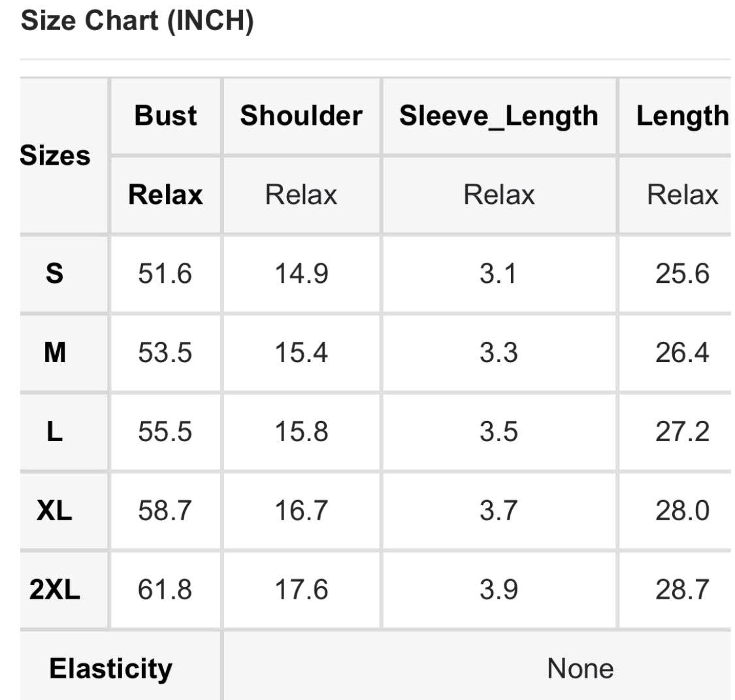This screenshot has width=735, height=700.
Task: Select the Bust column header
Action: click(165, 116)
